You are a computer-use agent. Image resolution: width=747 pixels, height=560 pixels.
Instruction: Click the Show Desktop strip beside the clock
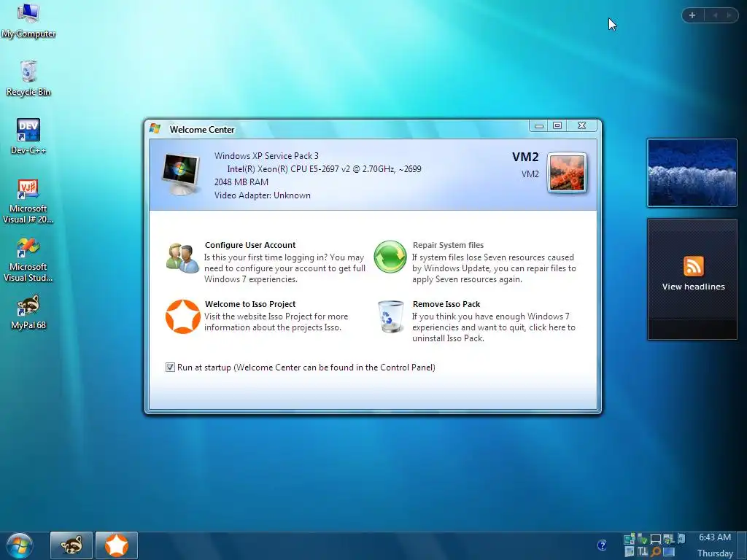pos(742,545)
